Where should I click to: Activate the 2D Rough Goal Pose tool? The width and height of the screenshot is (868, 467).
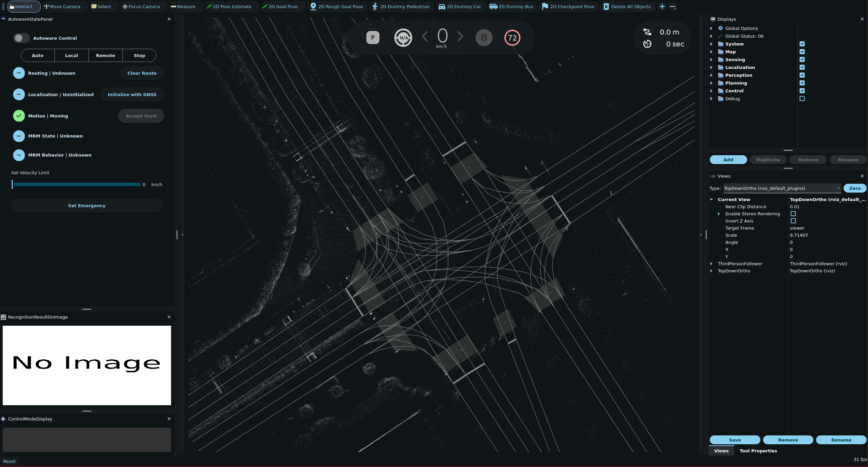[x=337, y=6]
